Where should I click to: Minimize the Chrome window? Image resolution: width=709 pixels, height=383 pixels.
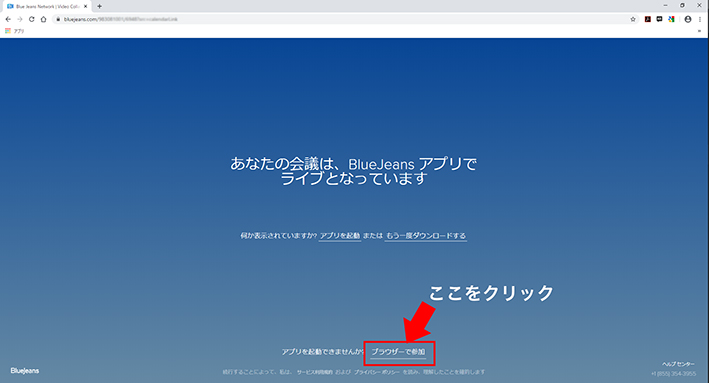click(x=665, y=5)
